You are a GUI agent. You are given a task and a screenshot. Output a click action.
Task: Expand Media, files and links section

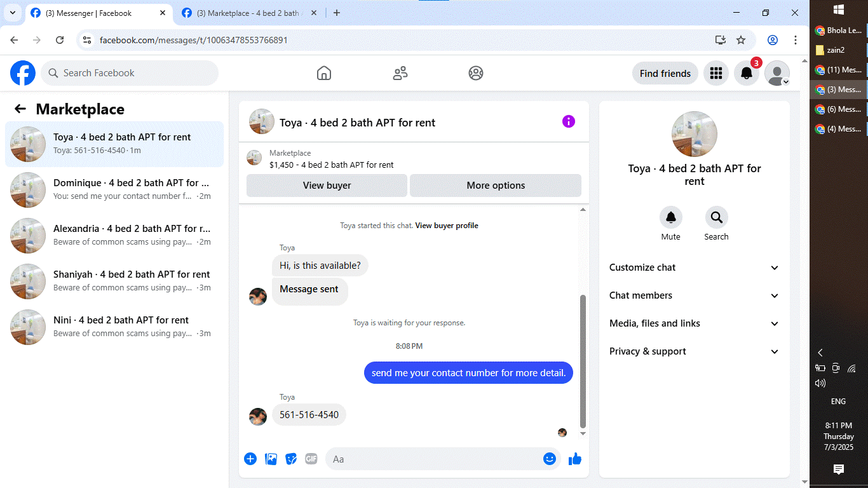695,323
